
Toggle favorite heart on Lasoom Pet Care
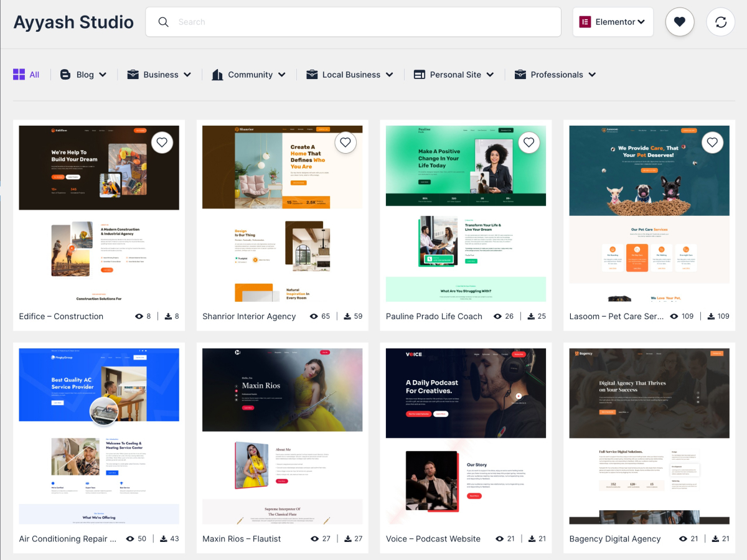(712, 142)
